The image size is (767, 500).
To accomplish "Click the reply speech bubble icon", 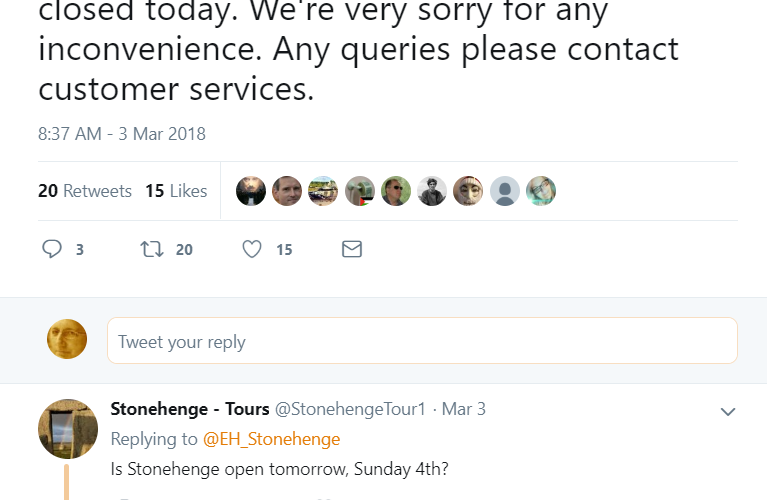I will 53,249.
